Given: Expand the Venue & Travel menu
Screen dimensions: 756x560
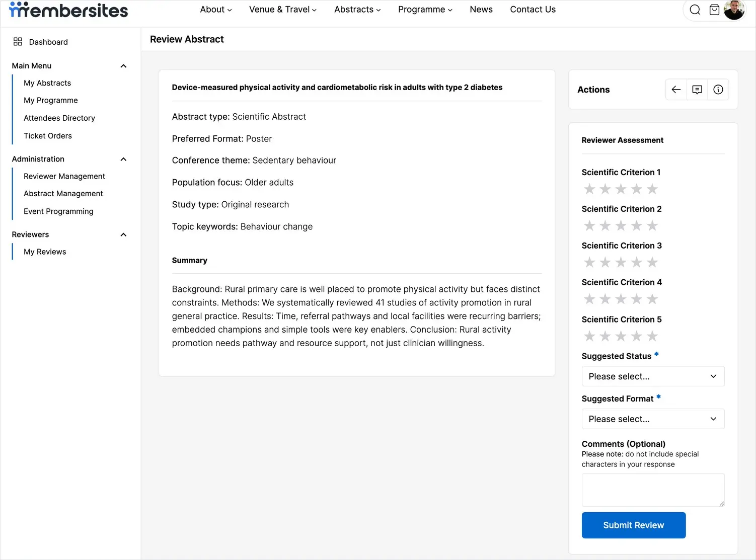Looking at the screenshot, I should coord(283,10).
